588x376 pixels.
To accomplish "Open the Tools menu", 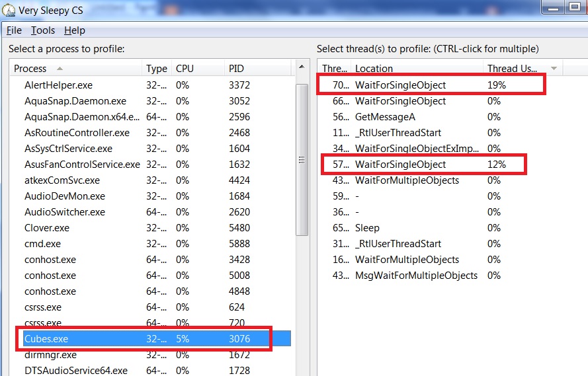I will [x=43, y=30].
